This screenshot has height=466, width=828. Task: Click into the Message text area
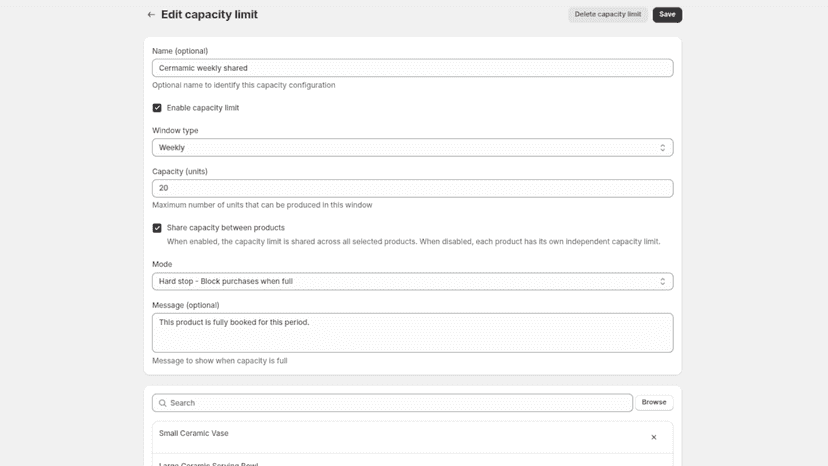pos(412,333)
